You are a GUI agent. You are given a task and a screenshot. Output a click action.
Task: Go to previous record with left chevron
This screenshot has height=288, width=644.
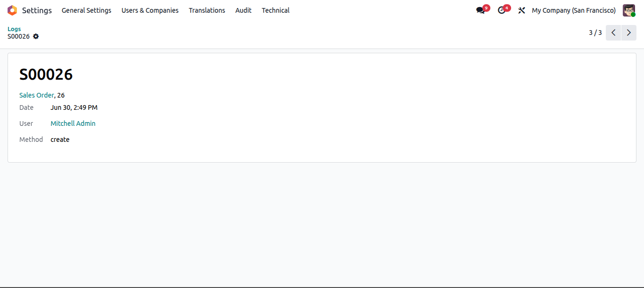(613, 33)
